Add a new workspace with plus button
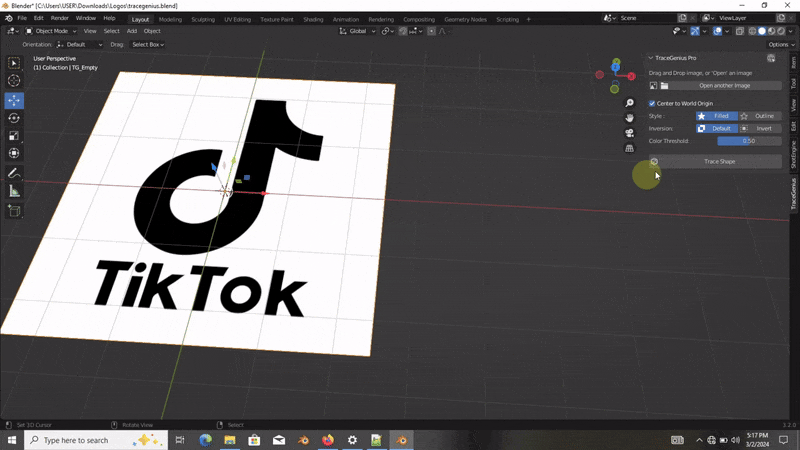Viewport: 800px width, 450px height. (529, 19)
